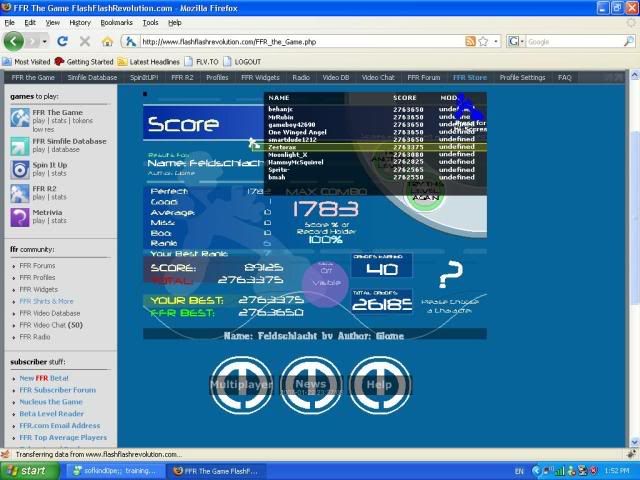This screenshot has height=480, width=640.
Task: Click the home icon in the toolbar
Action: [x=107, y=41]
